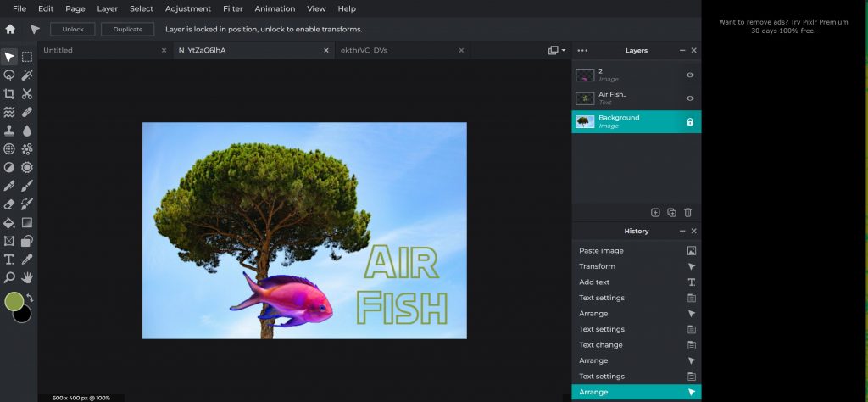
Task: Pick the Lasso selection tool
Action: tap(9, 75)
